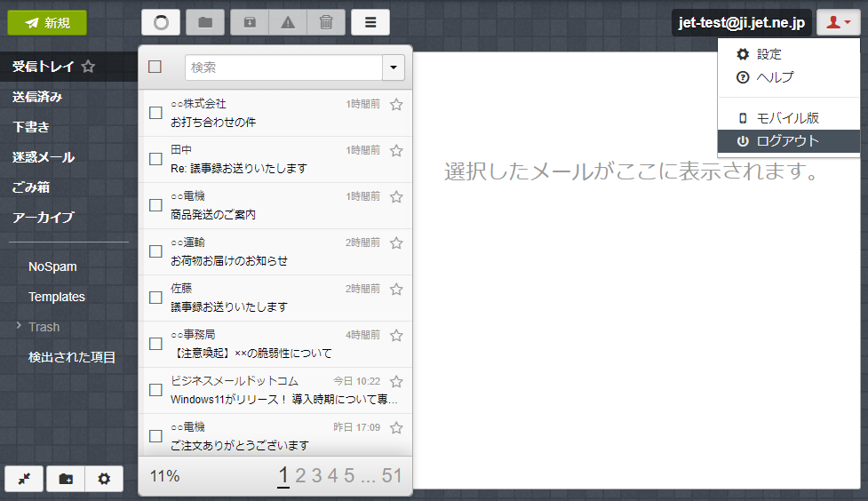Compose a new mail with 新規 button
This screenshot has width=868, height=501.
click(47, 23)
